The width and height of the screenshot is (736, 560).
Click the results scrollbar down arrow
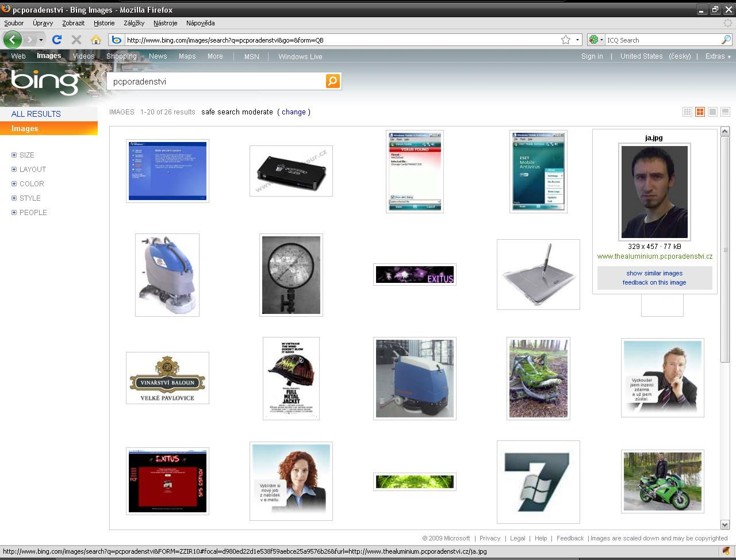point(724,524)
